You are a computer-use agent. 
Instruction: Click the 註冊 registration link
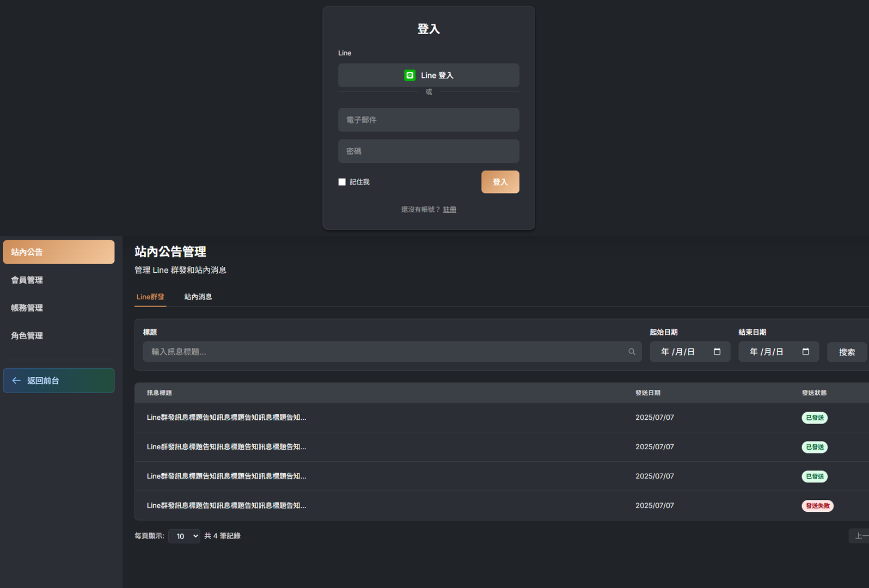click(x=449, y=210)
